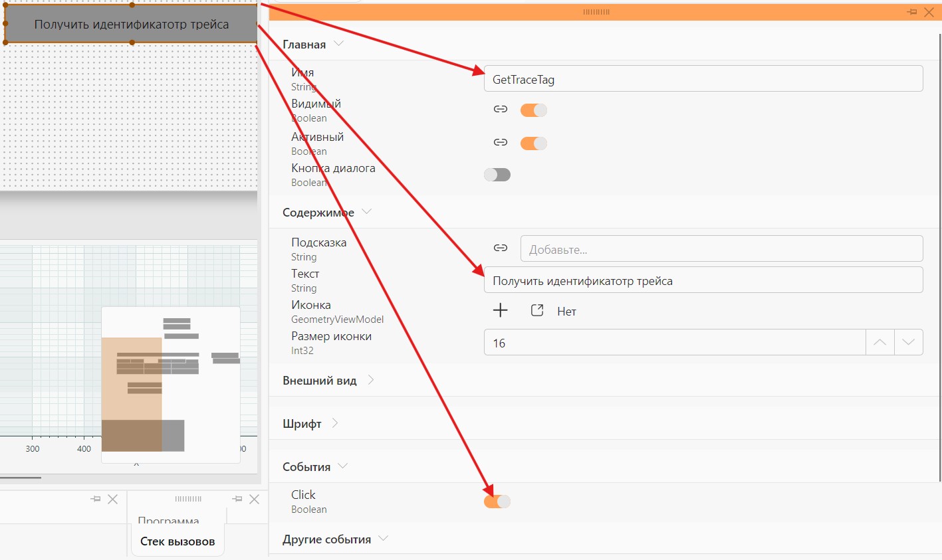Close the properties panel
The height and width of the screenshot is (560, 942).
pos(929,12)
